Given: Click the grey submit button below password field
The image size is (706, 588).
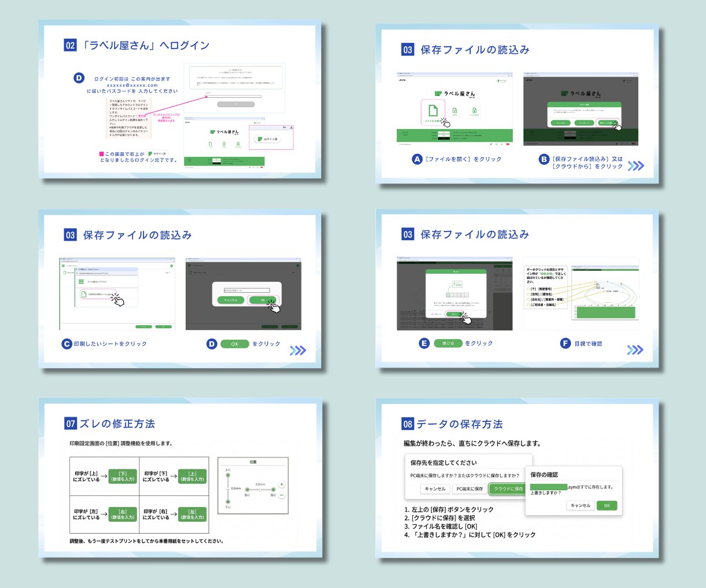Looking at the screenshot, I should point(236,104).
